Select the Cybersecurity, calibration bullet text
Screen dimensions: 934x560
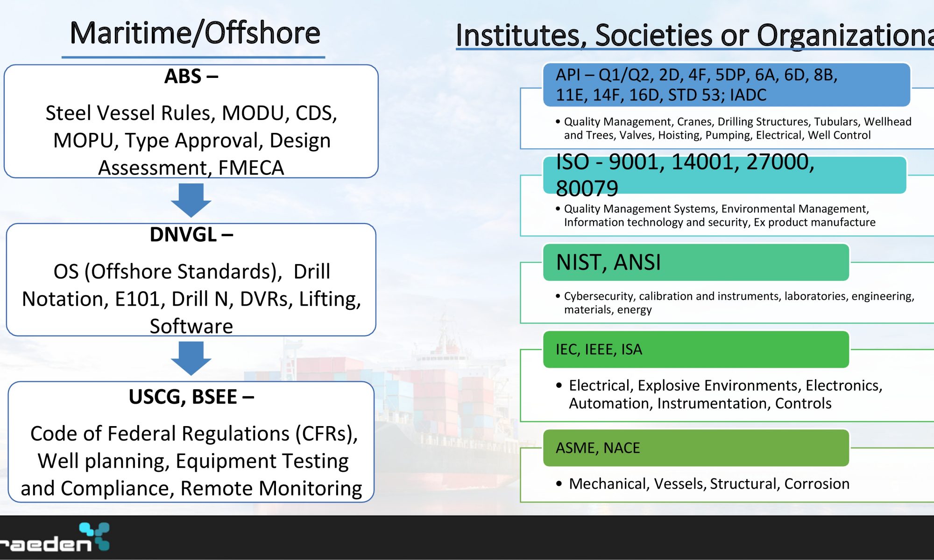pyautogui.click(x=739, y=302)
